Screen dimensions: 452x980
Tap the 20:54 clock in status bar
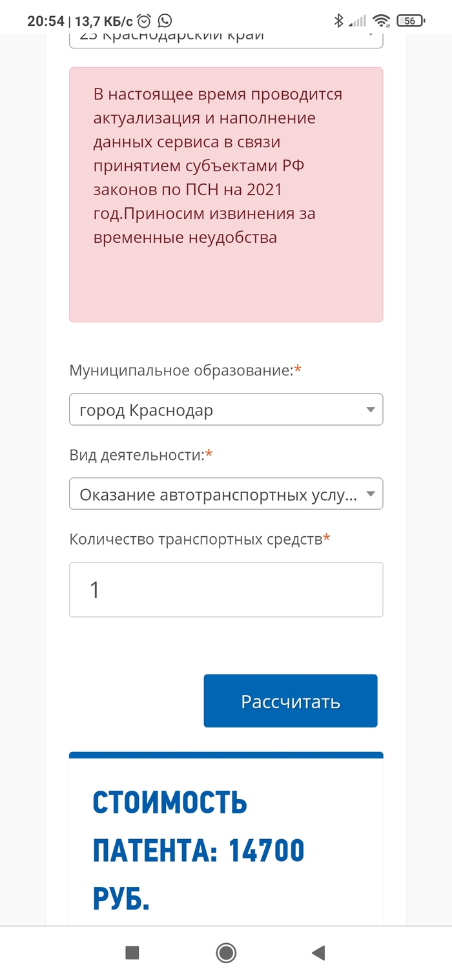(45, 21)
